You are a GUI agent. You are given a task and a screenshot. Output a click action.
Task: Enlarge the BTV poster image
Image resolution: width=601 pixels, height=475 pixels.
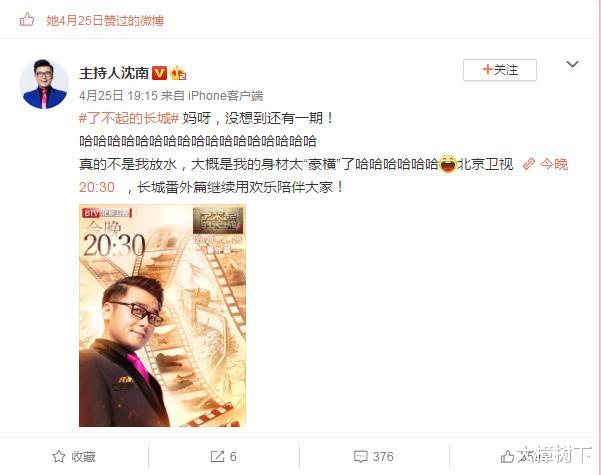coord(163,316)
